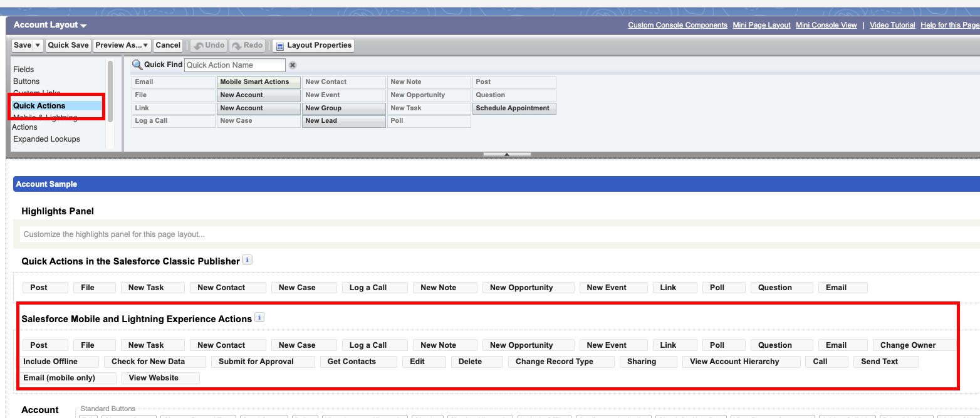Click the info icon beside Mobile and Lightning Experience Actions

259,317
